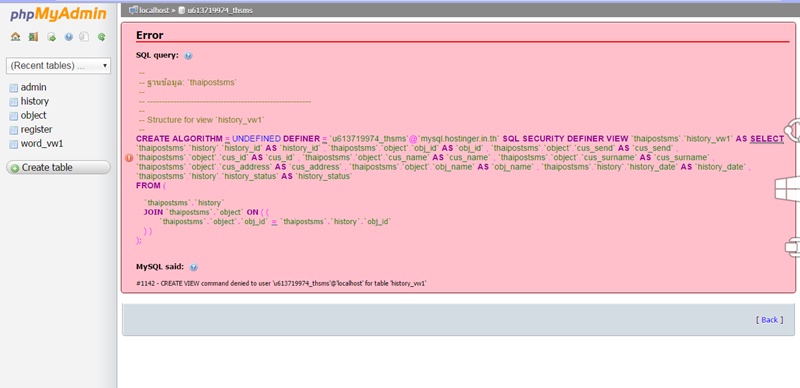The image size is (800, 388).
Task: Click the MySQL documentation page icon
Action: tap(85, 37)
